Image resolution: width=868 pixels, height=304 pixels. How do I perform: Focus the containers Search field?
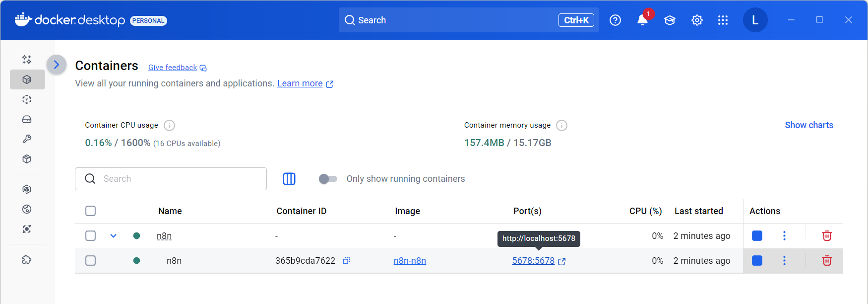tap(171, 179)
